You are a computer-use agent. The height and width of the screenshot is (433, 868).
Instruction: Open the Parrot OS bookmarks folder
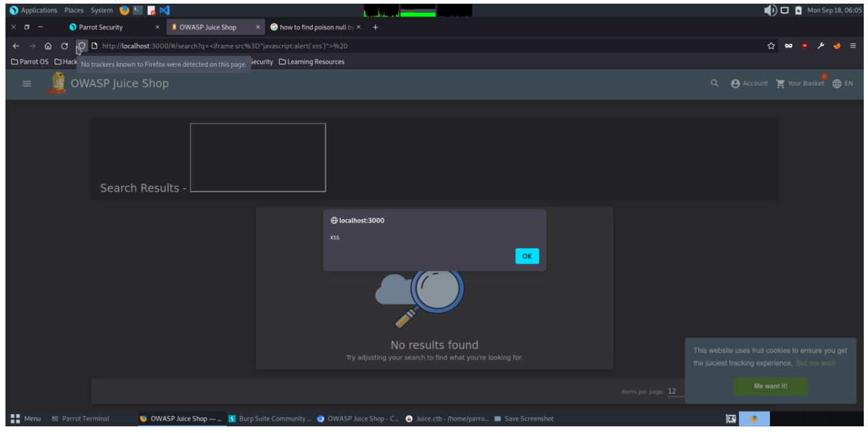[x=30, y=62]
